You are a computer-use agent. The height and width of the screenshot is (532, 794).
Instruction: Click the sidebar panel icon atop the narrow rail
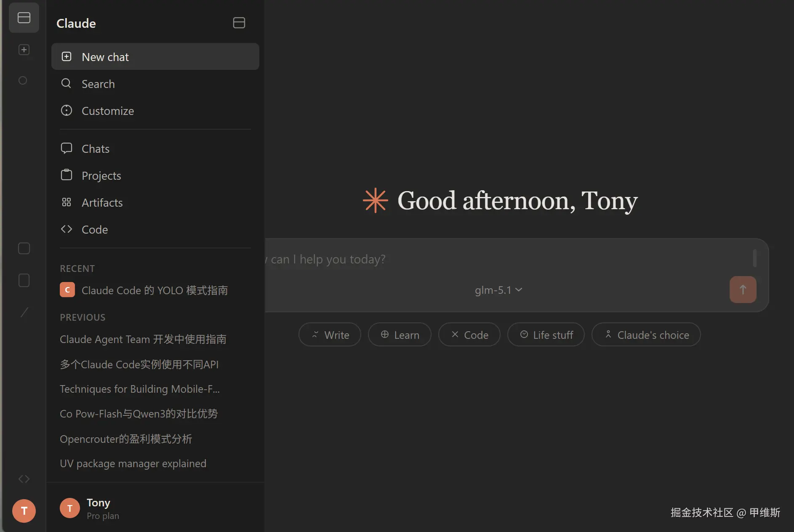(x=24, y=18)
